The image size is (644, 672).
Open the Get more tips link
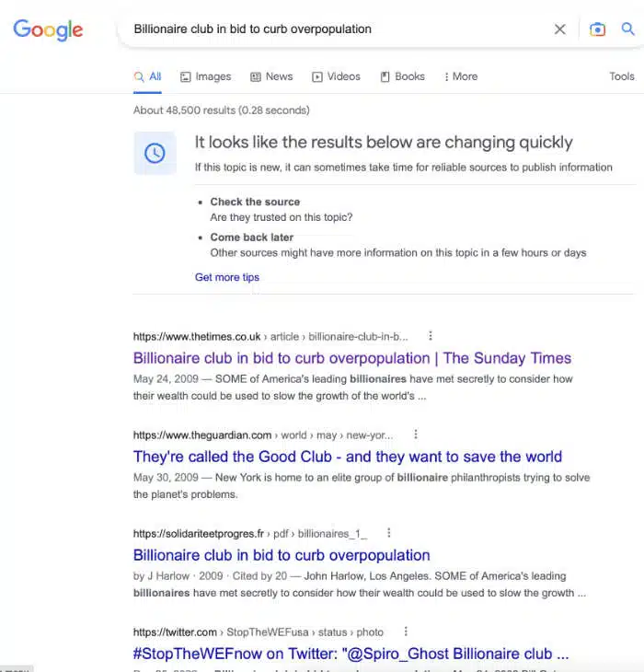coord(227,277)
